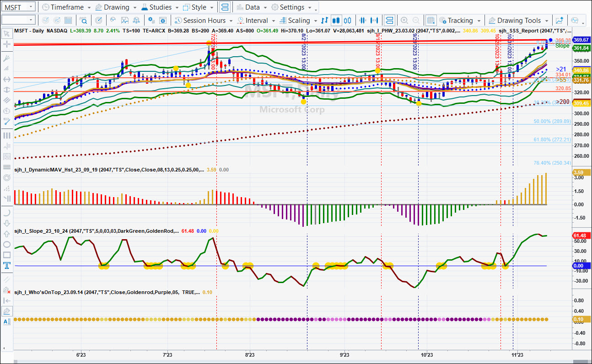Expand the Studies dropdown arrow

click(x=177, y=8)
